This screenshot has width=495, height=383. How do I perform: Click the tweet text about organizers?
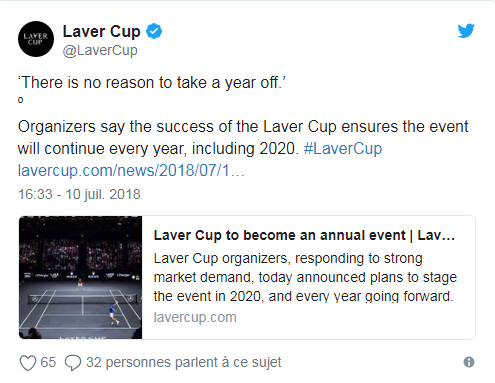click(243, 138)
